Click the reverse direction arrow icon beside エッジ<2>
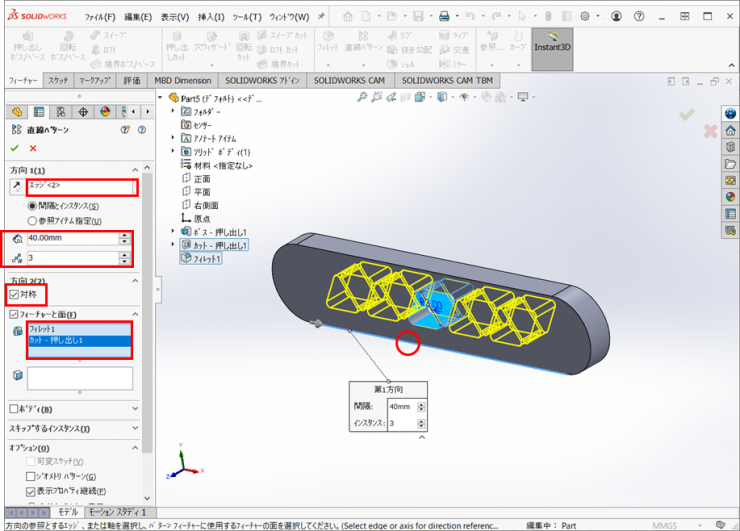The width and height of the screenshot is (740, 531). [x=15, y=187]
